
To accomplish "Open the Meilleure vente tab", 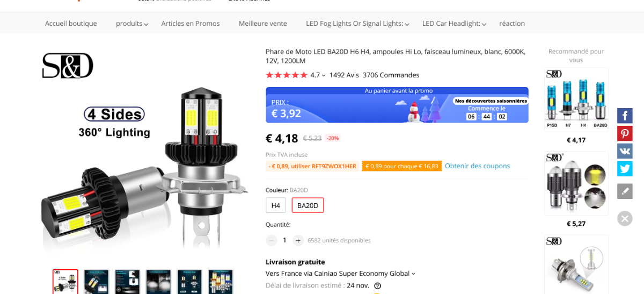I will pos(263,24).
